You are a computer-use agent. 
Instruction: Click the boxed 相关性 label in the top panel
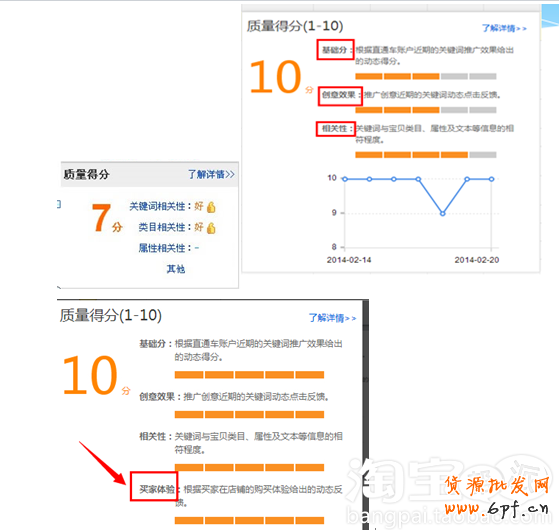click(334, 128)
